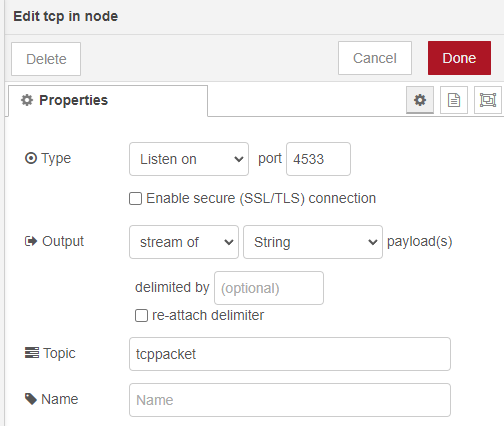Click the Name tag icon
Viewport: 504px width, 426px height.
pyautogui.click(x=31, y=399)
